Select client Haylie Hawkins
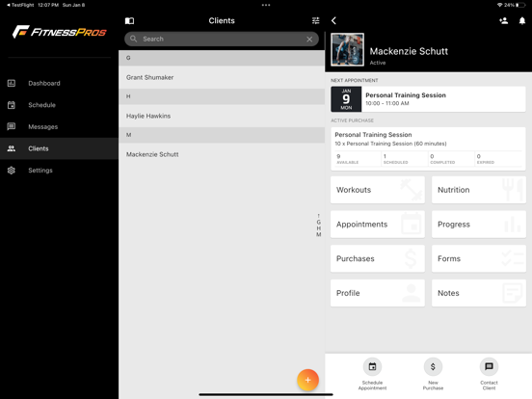Image resolution: width=532 pixels, height=399 pixels. click(222, 116)
